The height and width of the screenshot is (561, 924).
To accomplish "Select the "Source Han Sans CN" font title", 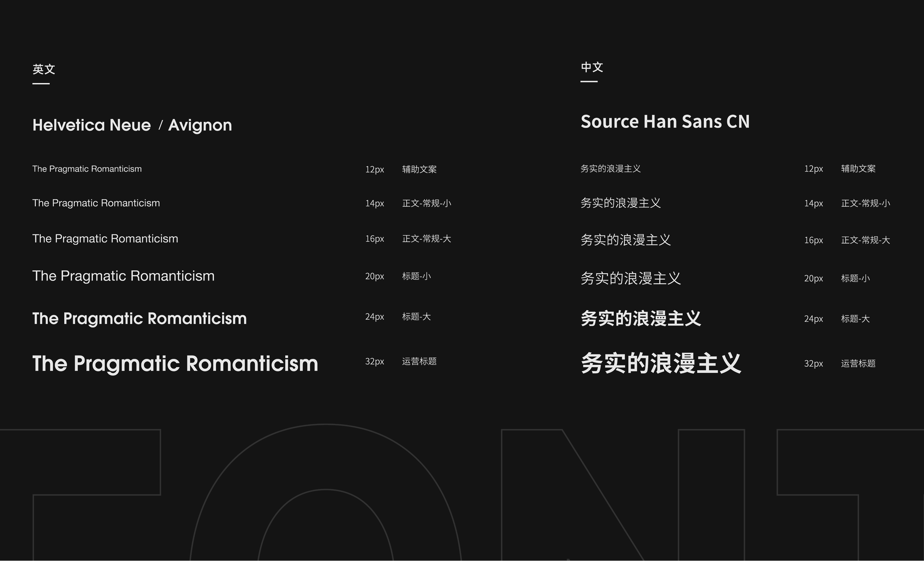I will pos(665,122).
